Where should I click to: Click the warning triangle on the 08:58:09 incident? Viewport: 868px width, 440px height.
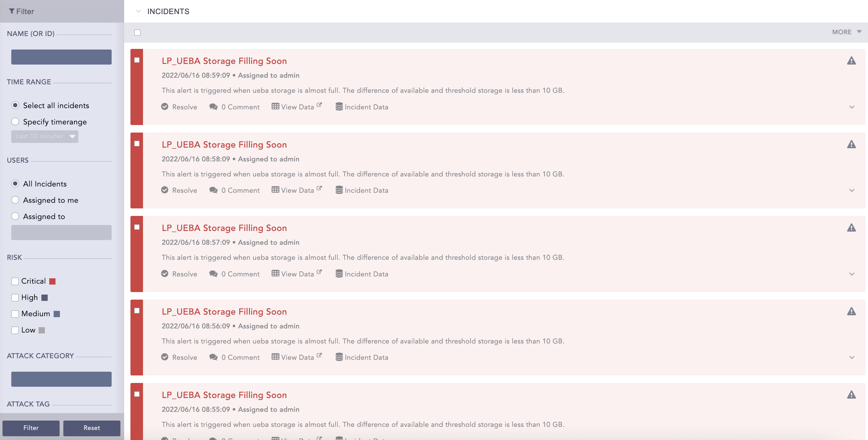point(851,144)
